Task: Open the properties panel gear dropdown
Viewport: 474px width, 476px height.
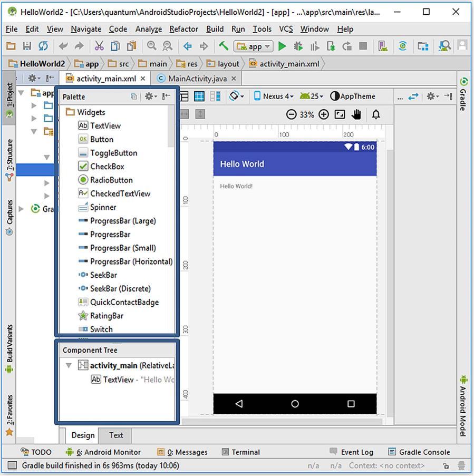Action: tap(433, 96)
